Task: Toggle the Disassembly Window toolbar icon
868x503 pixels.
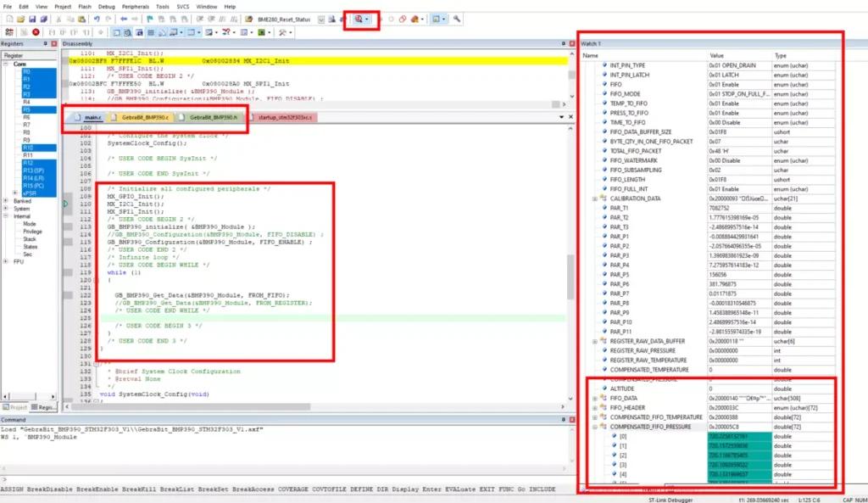Action: pyautogui.click(x=128, y=33)
